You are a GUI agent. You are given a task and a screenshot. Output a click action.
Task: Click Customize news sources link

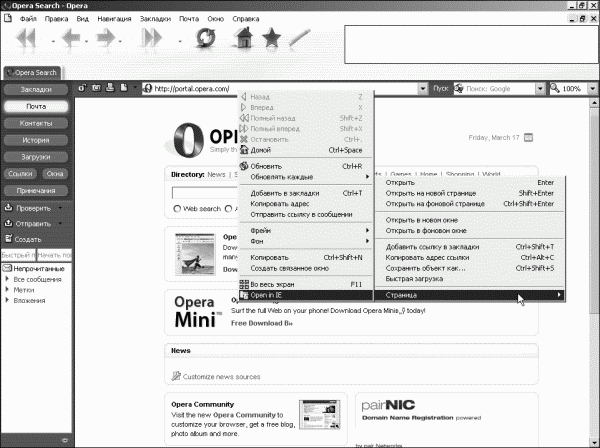point(221,377)
